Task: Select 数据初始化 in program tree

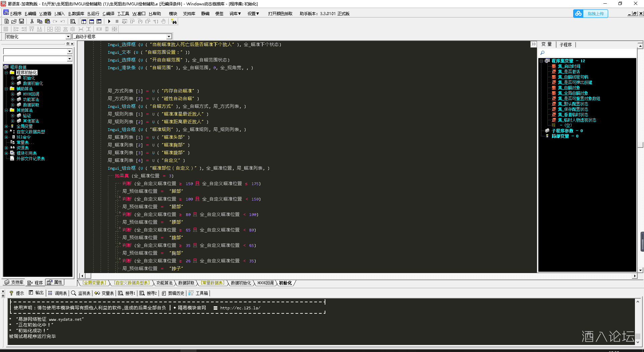Action: [x=33, y=83]
